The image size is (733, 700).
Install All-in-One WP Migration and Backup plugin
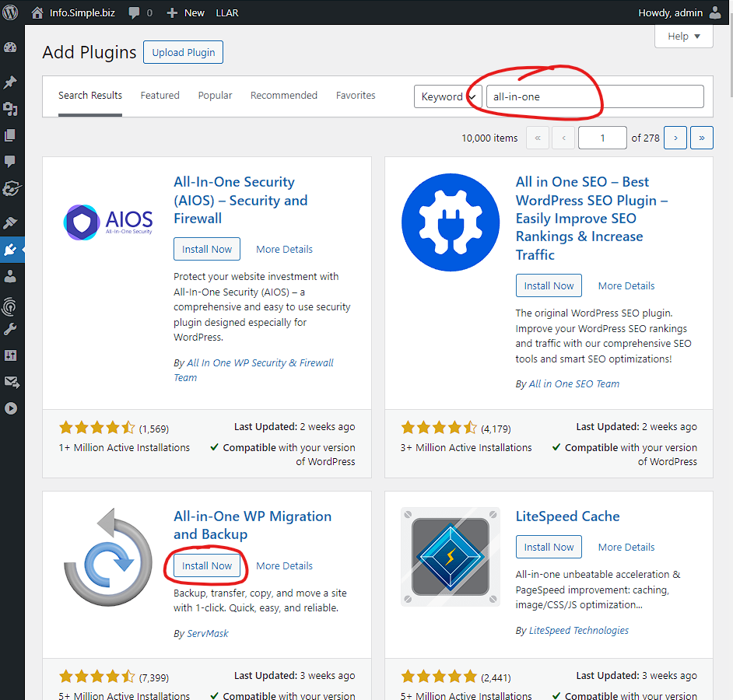tap(207, 566)
